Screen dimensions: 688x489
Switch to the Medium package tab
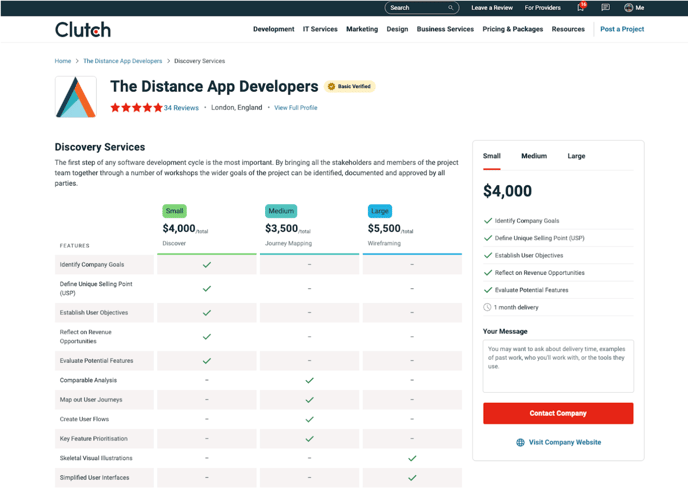tap(534, 156)
